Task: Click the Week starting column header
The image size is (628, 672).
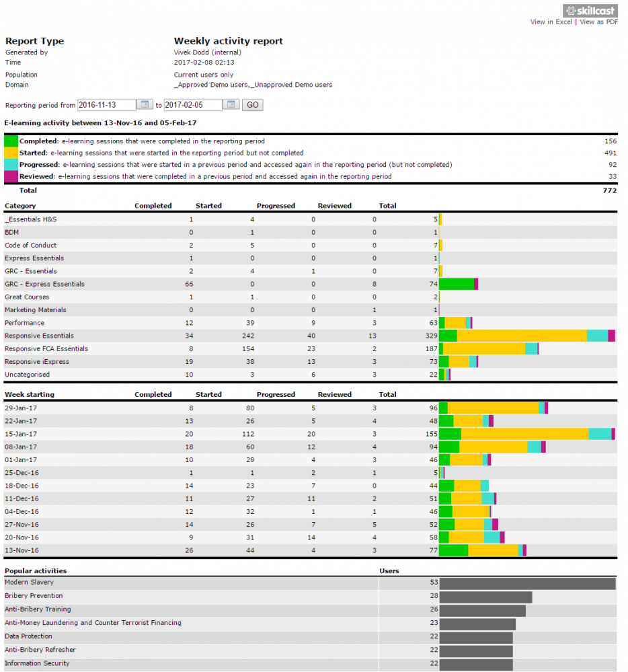Action: click(x=30, y=394)
